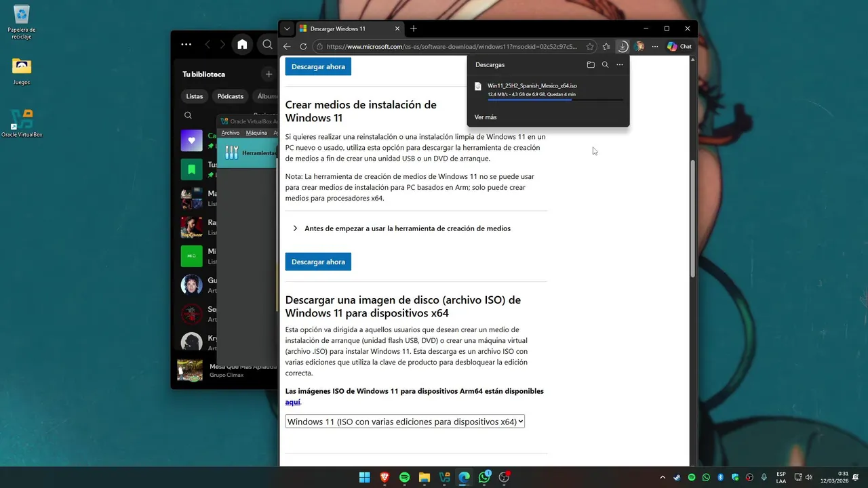Open Grupo Climax artist link in Spotify
Viewport: 868px width, 488px height.
226,375
